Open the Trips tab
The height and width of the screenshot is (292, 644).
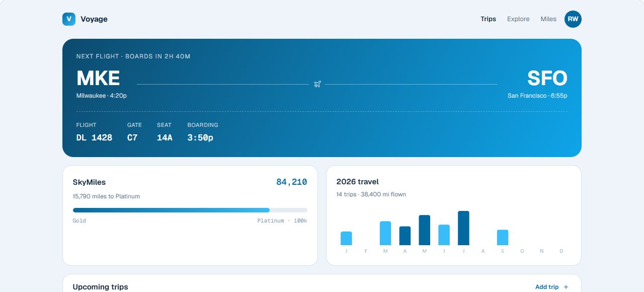coord(488,19)
